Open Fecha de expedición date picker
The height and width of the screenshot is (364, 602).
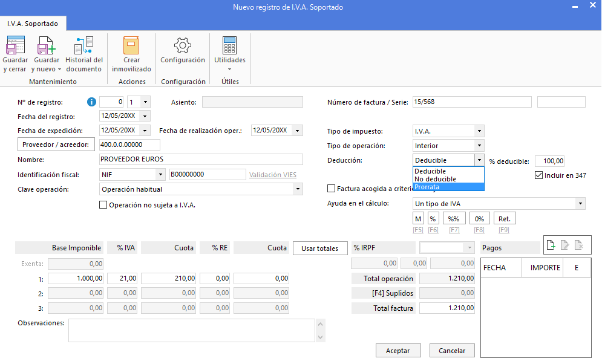(145, 131)
